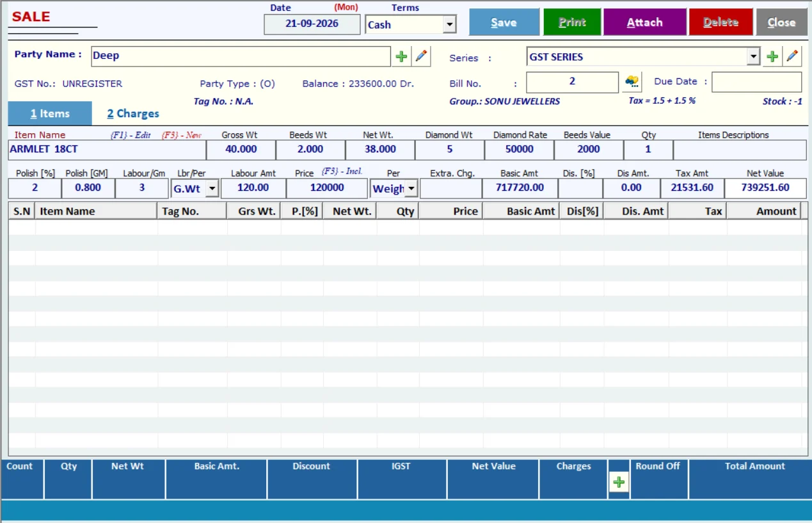Open the Per Weight dropdown
Screen dimensions: 812x523
pos(411,188)
